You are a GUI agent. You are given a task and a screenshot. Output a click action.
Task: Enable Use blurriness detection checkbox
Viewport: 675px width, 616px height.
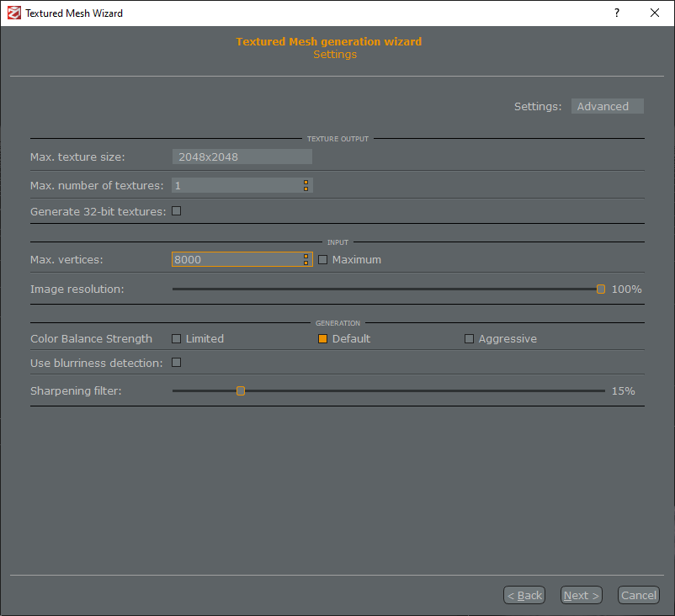coord(177,363)
